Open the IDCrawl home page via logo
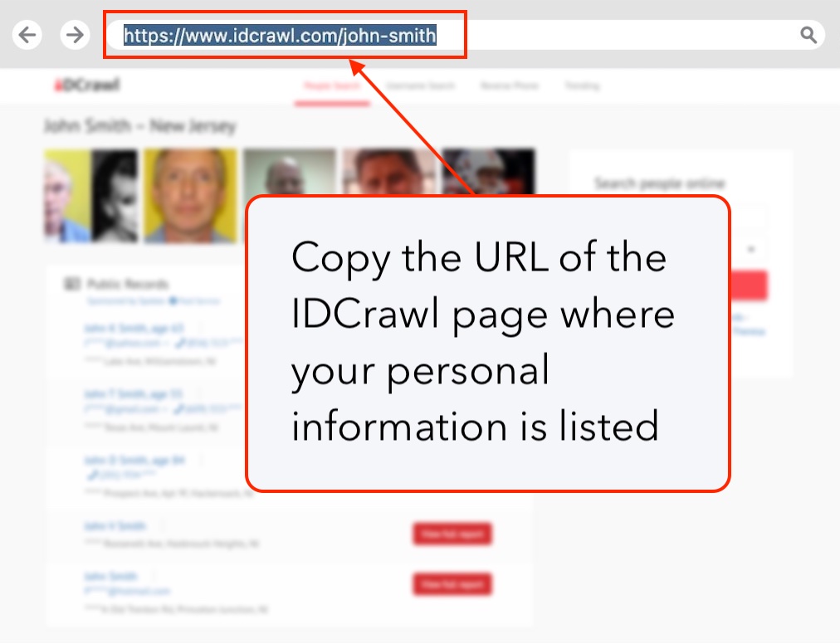This screenshot has height=644, width=840. (85, 85)
